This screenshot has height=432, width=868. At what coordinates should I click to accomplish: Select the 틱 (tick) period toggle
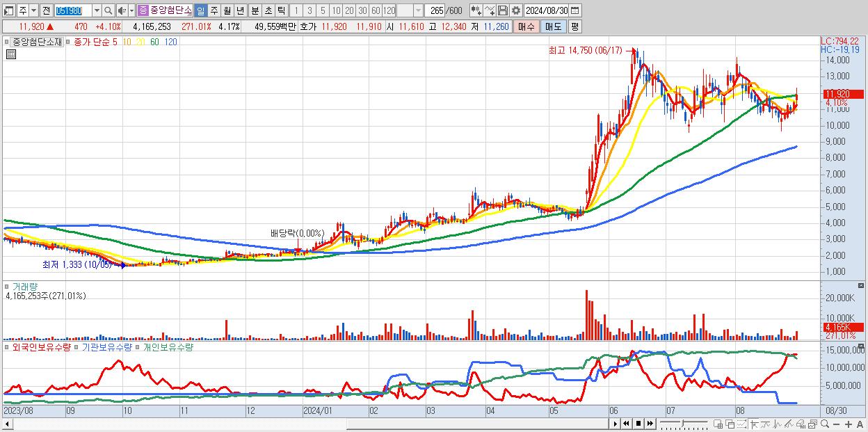coord(281,10)
